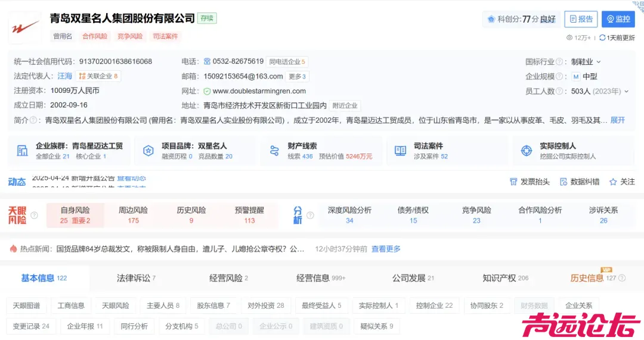644x340 pixels.
Task: Open 涉及案件 52 link
Action: click(431, 156)
